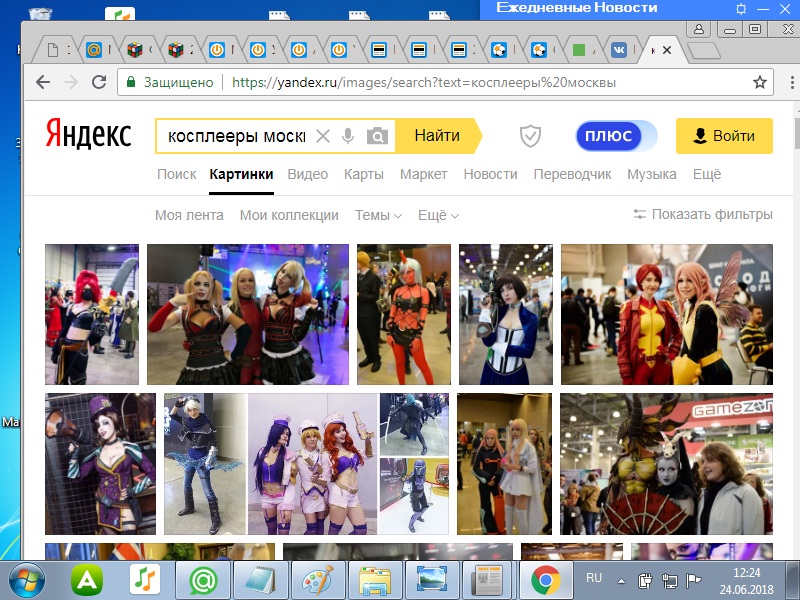800x600 pixels.
Task: Click the косплееры search input field
Action: pyautogui.click(x=236, y=136)
